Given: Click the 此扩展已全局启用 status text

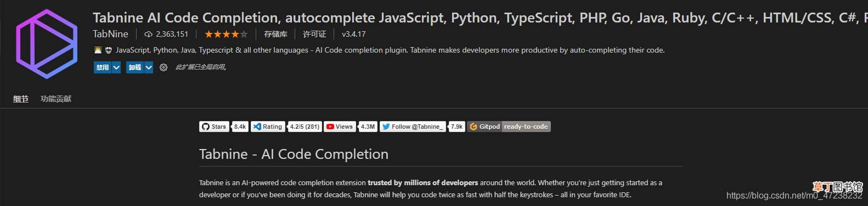Looking at the screenshot, I should click(x=201, y=67).
